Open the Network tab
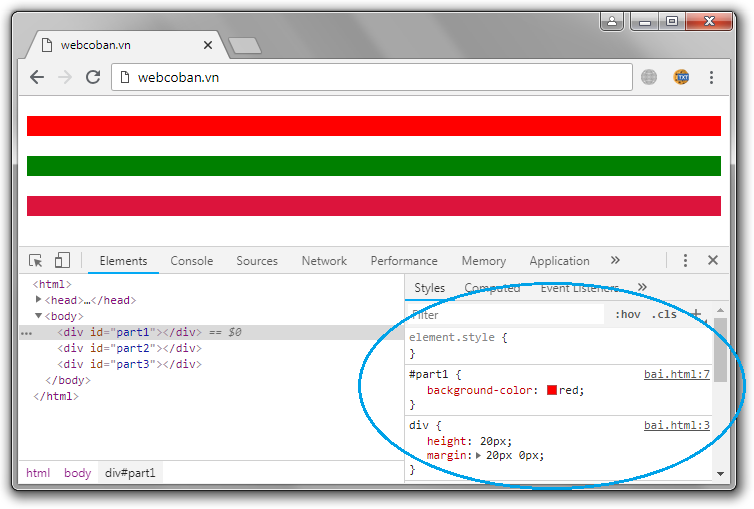 point(324,261)
